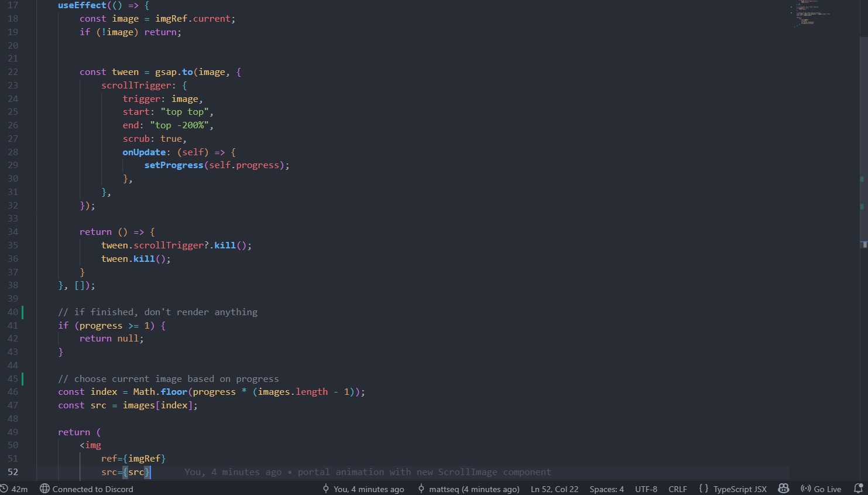
Task: Click commit icon next to mattseq blame
Action: tap(421, 489)
